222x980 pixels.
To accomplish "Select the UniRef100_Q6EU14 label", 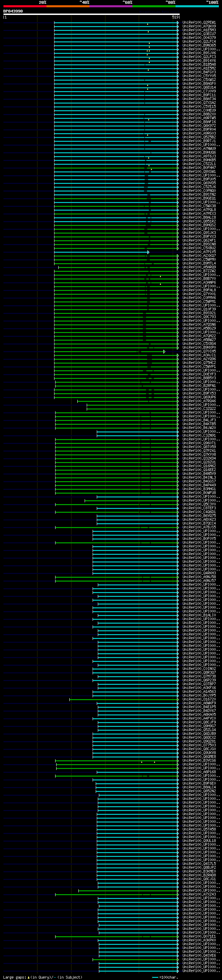I will click(199, 88).
